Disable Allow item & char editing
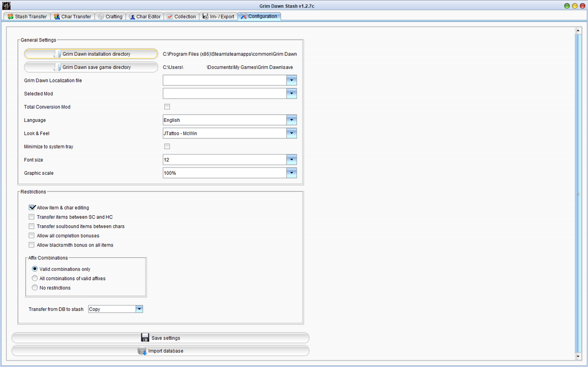 coord(32,207)
